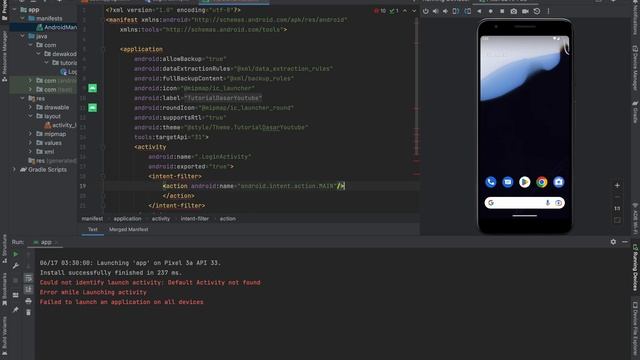Image resolution: width=640 pixels, height=360 pixels.
Task: Open Play Store on emulator home screen
Action: [x=524, y=182]
